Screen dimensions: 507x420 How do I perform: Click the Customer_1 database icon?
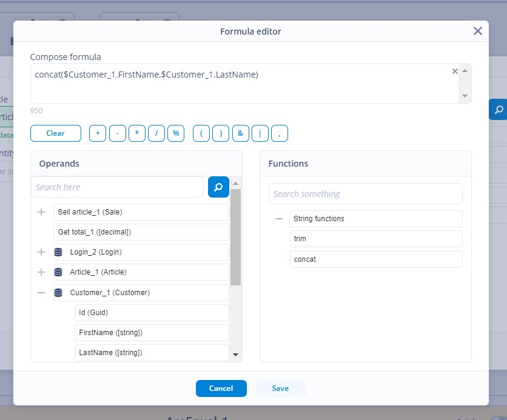pos(58,293)
